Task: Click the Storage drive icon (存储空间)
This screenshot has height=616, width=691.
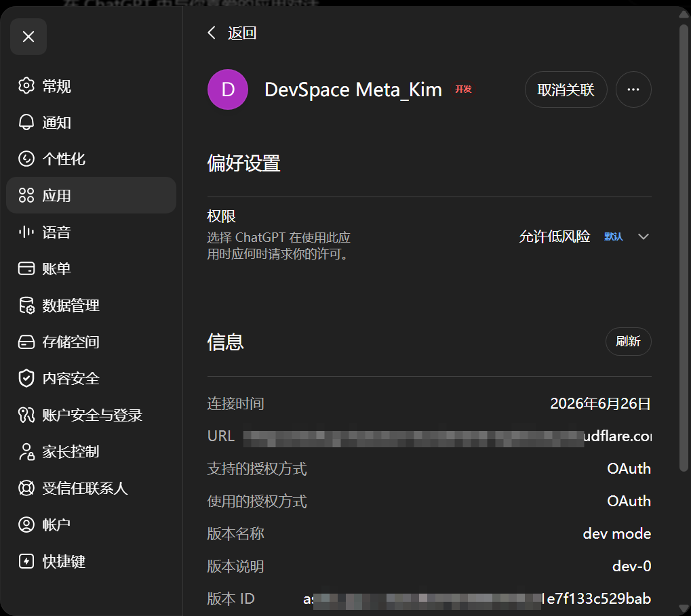Action: point(26,342)
